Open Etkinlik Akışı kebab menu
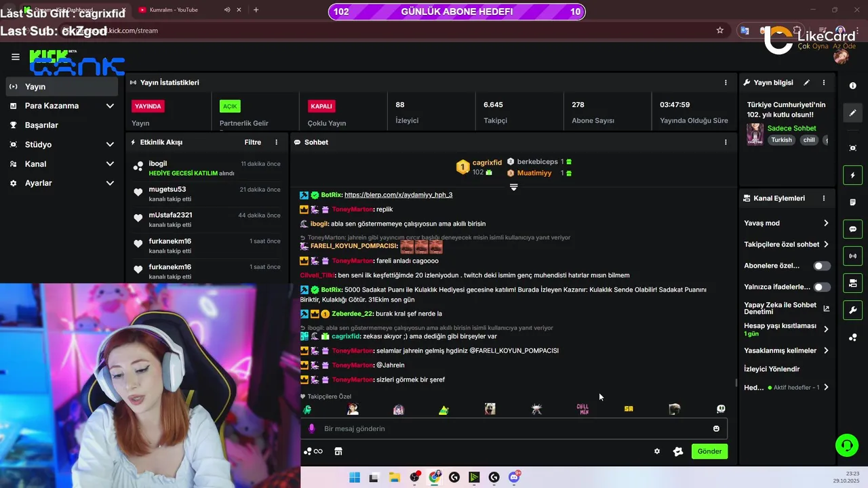 [x=276, y=142]
